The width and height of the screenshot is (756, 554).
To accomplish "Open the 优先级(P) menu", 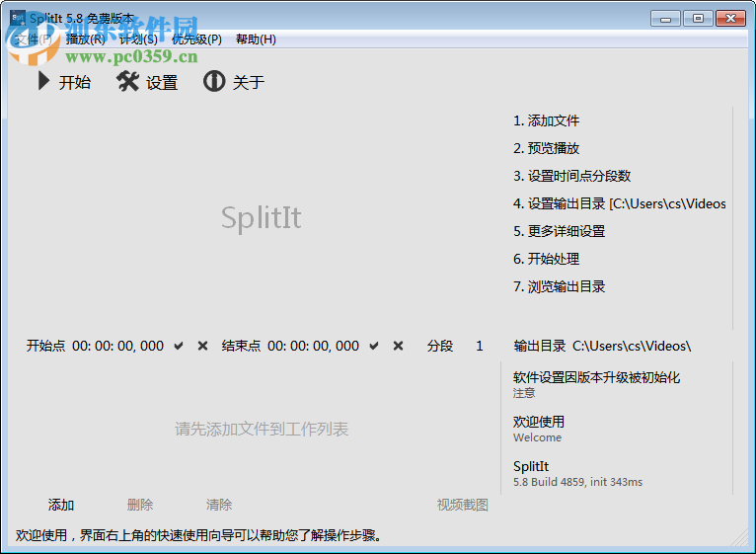I will point(196,40).
